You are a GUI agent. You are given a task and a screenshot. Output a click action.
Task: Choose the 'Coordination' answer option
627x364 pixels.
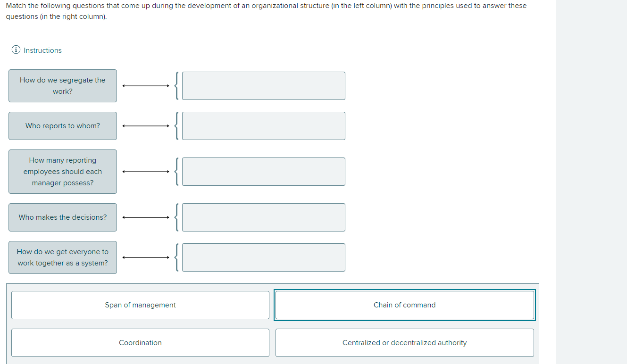pos(140,343)
